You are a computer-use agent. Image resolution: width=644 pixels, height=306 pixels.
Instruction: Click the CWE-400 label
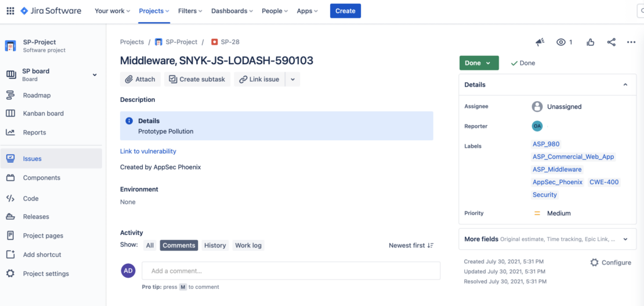coord(604,182)
